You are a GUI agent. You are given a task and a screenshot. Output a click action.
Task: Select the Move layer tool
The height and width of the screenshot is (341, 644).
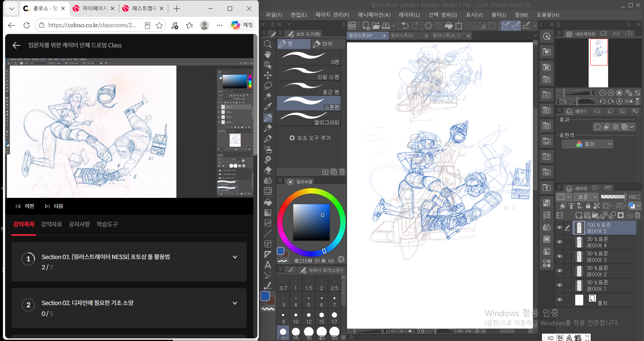coord(267,75)
